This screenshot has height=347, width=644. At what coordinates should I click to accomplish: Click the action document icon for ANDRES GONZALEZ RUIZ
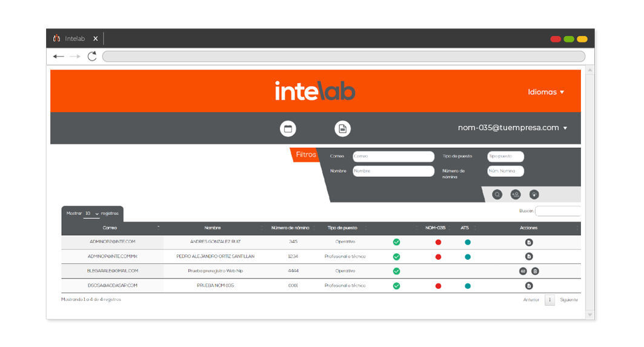(x=529, y=242)
